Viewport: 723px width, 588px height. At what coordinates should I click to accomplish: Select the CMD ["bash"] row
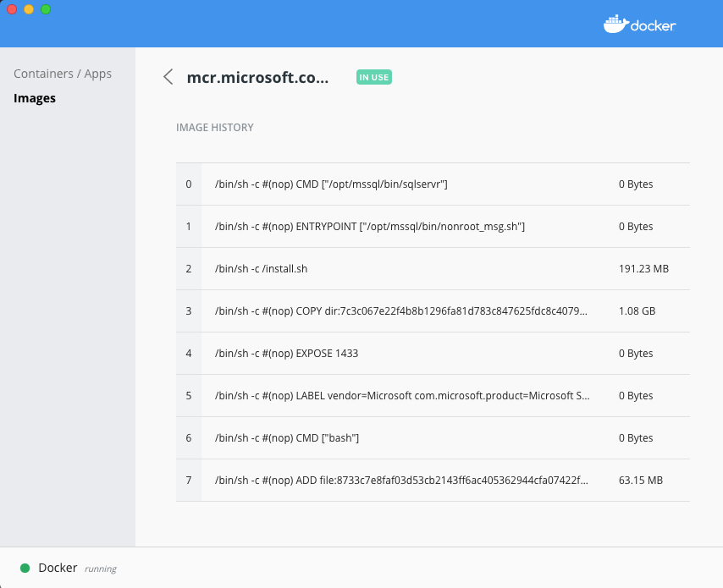pos(433,438)
